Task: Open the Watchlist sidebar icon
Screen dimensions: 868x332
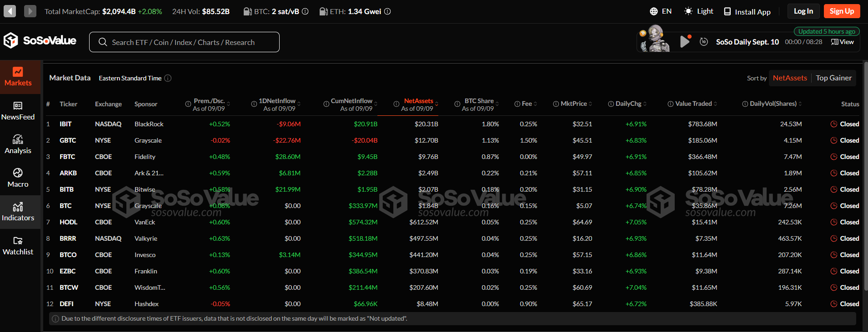Action: [x=18, y=246]
